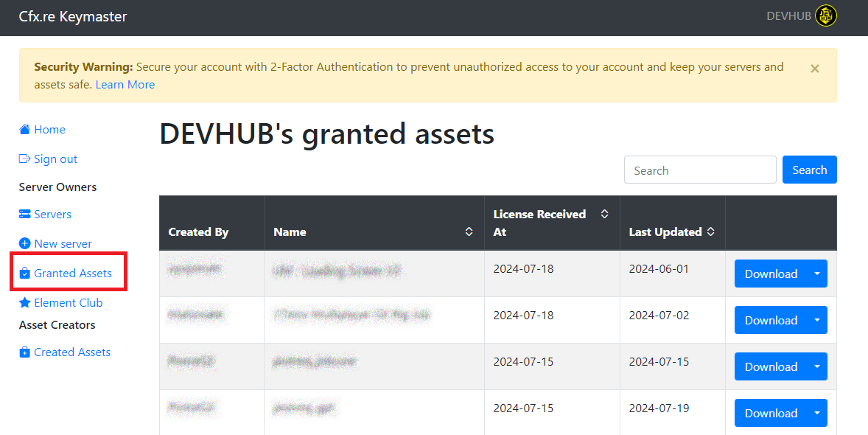Open the Download dropdown in the last row

(816, 413)
